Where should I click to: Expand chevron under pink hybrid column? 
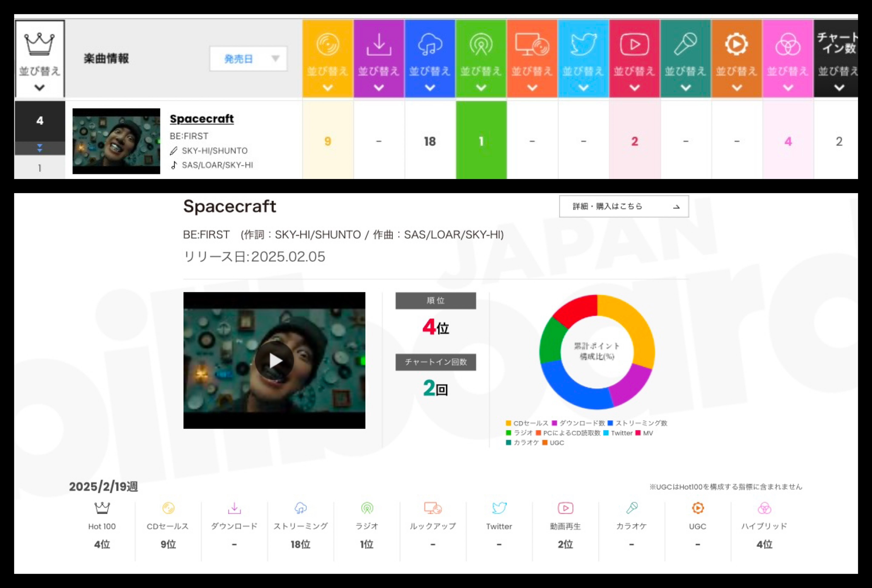click(788, 88)
